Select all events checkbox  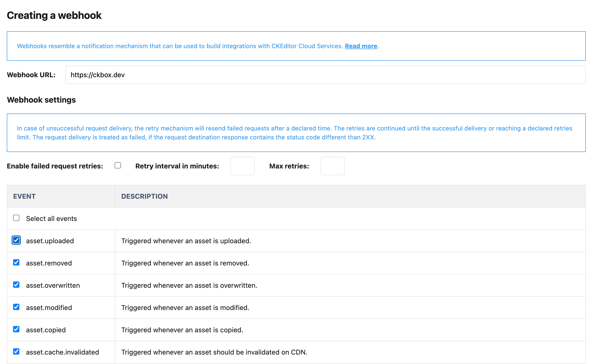click(x=16, y=218)
